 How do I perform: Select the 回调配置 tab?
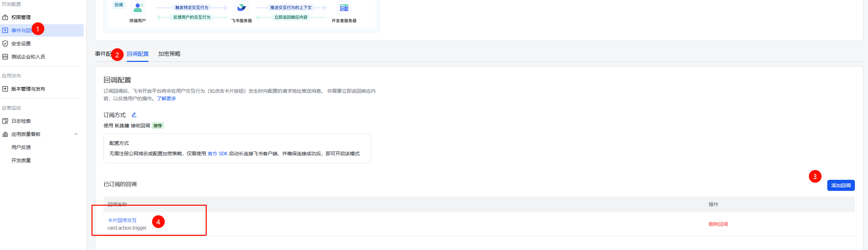(x=137, y=54)
